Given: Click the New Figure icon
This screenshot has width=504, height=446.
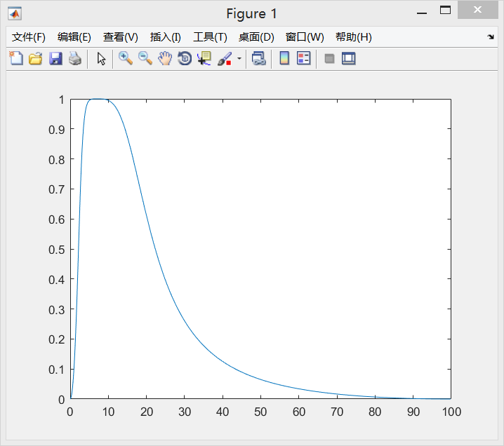Looking at the screenshot, I should pyautogui.click(x=16, y=58).
